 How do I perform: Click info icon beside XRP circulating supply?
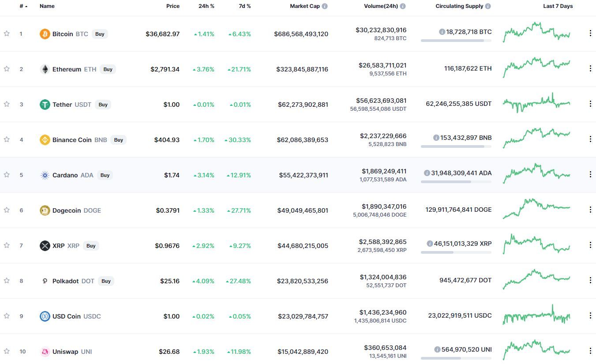pyautogui.click(x=430, y=244)
